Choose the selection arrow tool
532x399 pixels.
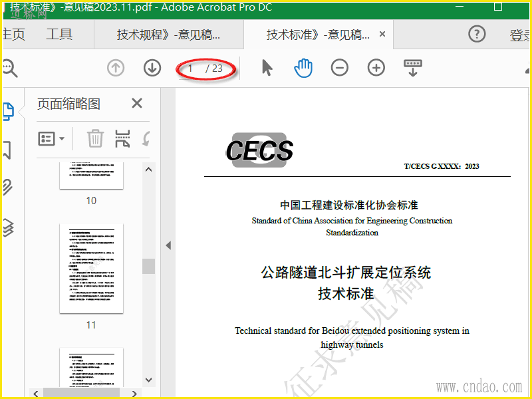[267, 68]
